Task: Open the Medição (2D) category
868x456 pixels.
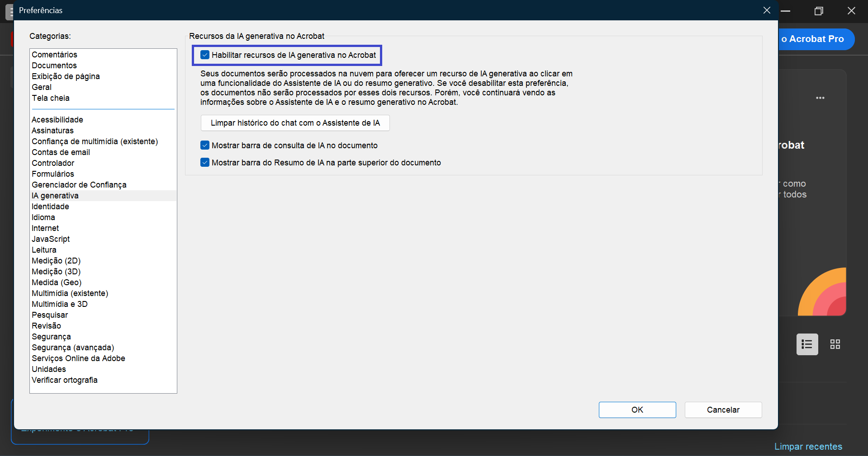Action: (103, 261)
